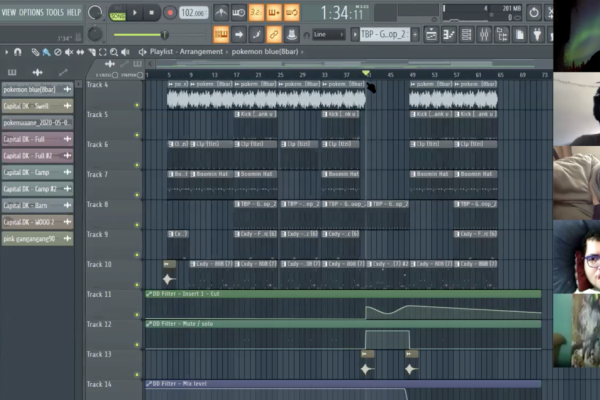Screen dimensions: 600x400
Task: Mute Track 7 with its green switch
Action: [137, 195]
